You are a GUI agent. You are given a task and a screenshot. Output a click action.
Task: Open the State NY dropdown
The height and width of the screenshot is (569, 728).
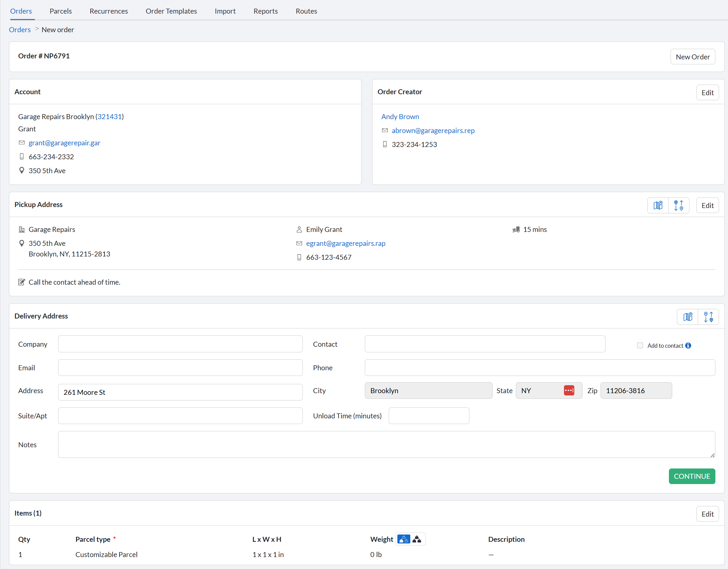click(x=549, y=391)
